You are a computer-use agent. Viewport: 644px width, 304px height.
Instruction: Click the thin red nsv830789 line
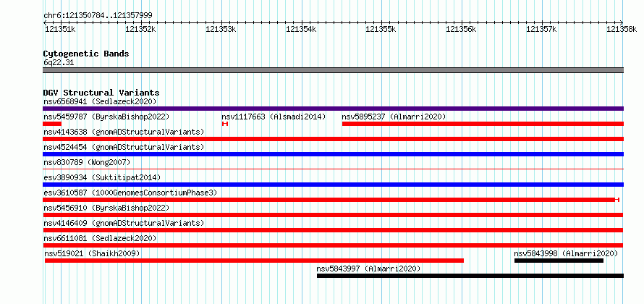(333, 169)
